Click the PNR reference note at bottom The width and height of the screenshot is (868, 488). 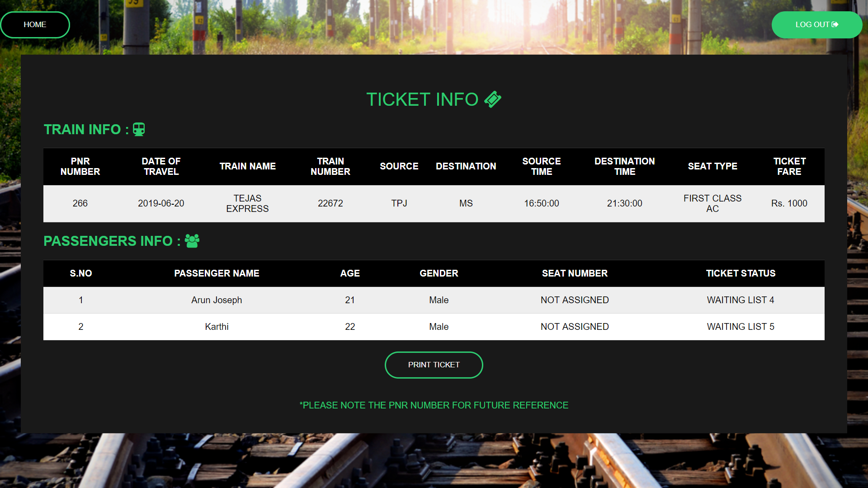(434, 405)
